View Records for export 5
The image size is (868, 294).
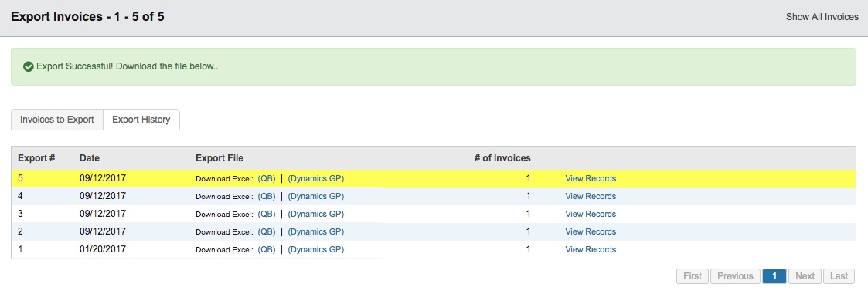591,178
